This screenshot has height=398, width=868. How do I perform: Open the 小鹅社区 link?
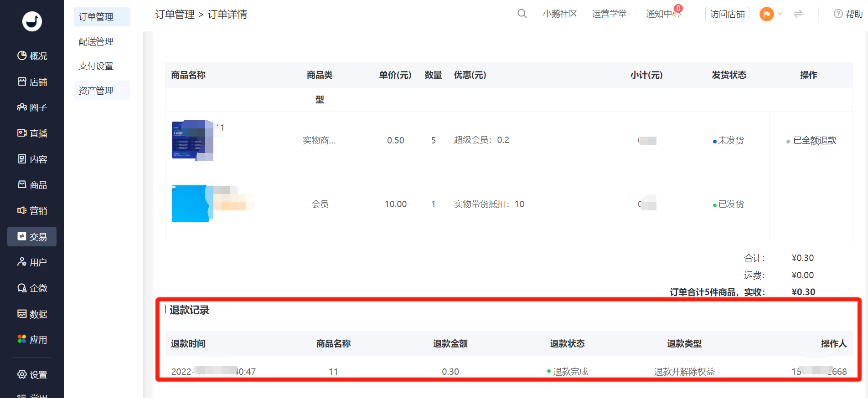[x=560, y=14]
